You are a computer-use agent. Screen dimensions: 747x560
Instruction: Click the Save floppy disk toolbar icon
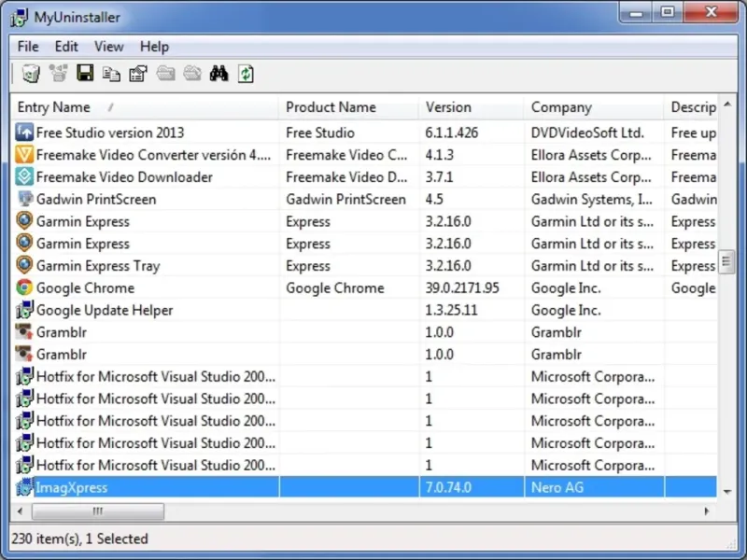[85, 74]
